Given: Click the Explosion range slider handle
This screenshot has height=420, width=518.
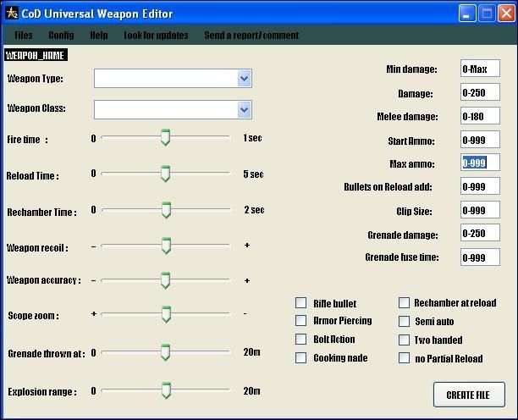Looking at the screenshot, I should 166,390.
